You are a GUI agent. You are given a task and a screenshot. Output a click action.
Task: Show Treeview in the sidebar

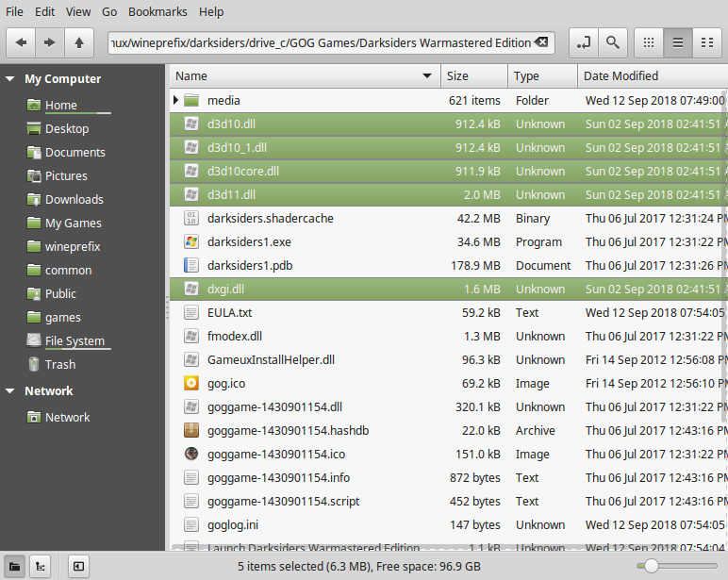point(41,567)
